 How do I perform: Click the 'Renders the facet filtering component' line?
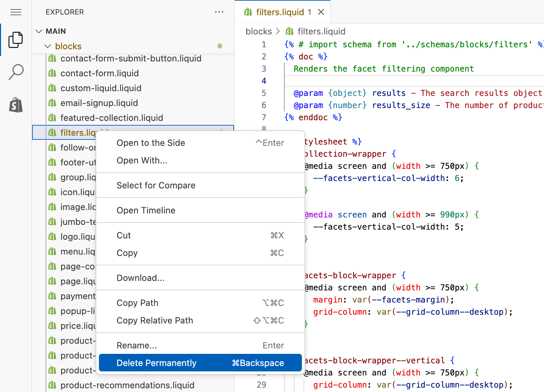click(384, 69)
